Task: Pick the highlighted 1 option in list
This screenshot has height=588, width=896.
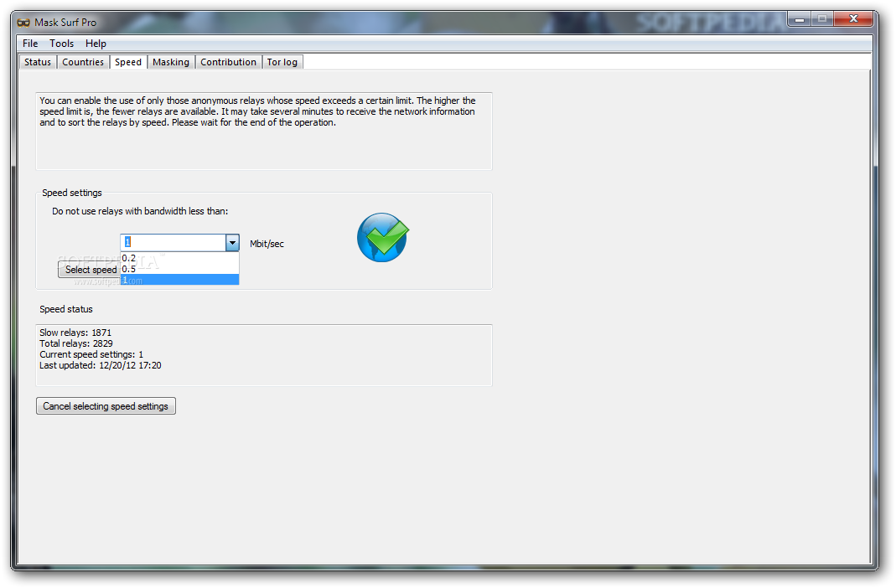Action: [x=179, y=280]
